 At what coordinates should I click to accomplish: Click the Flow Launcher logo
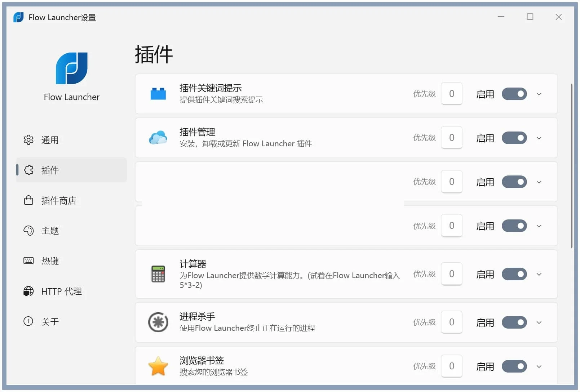(x=71, y=68)
